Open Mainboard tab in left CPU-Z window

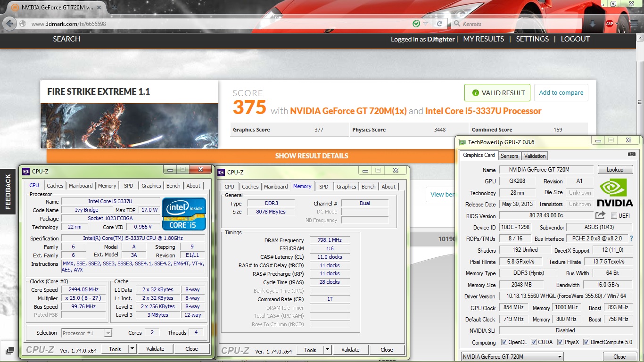click(x=81, y=186)
